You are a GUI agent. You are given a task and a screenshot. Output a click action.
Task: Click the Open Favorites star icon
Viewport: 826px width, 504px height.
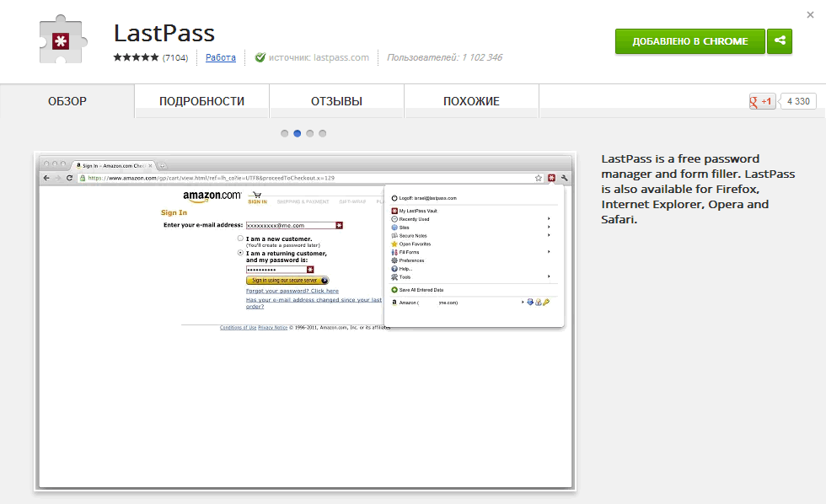(x=394, y=244)
